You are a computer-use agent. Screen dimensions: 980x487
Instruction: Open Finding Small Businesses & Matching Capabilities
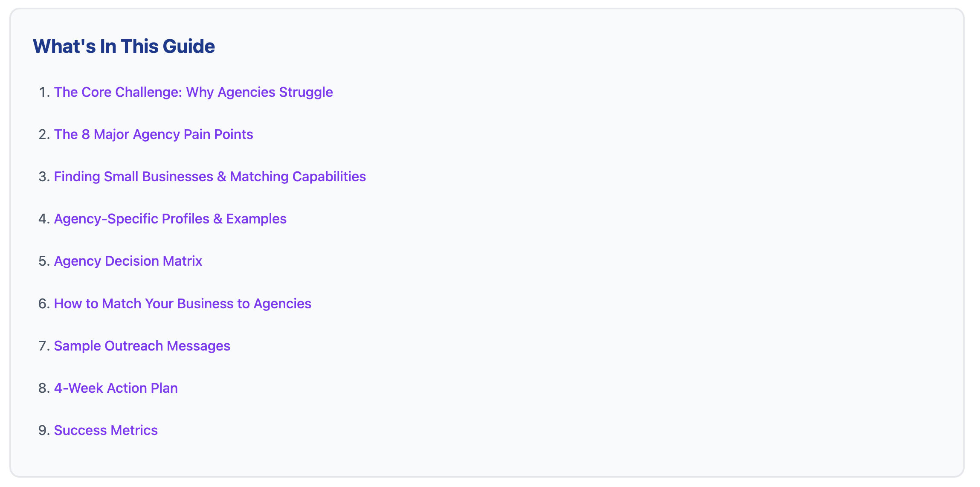coord(209,176)
